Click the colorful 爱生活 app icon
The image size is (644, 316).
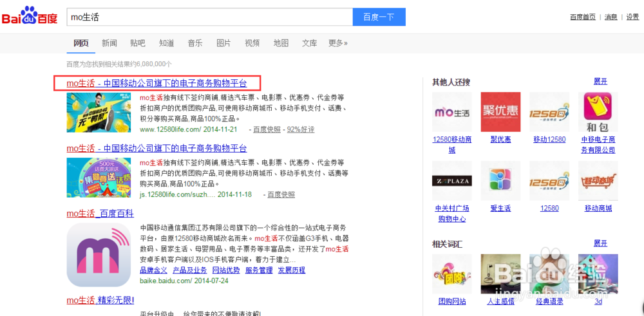click(x=500, y=181)
